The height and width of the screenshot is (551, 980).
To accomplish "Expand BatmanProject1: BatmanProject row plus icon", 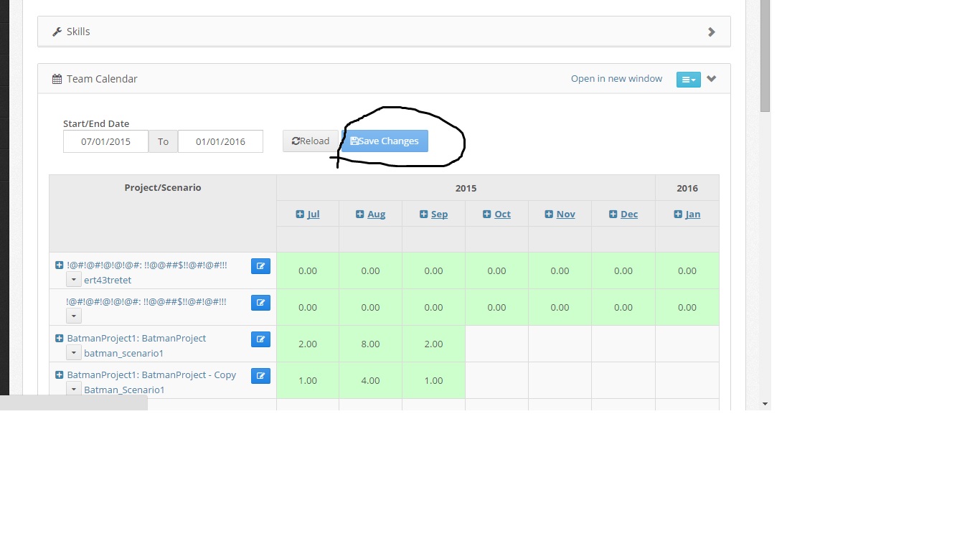I will 60,338.
